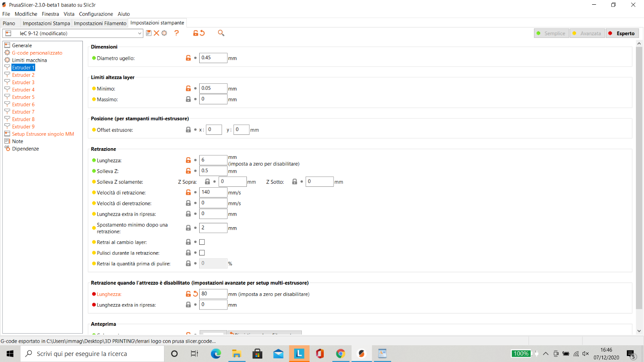Select Generale in the settings tree
The width and height of the screenshot is (644, 362).
[x=22, y=46]
